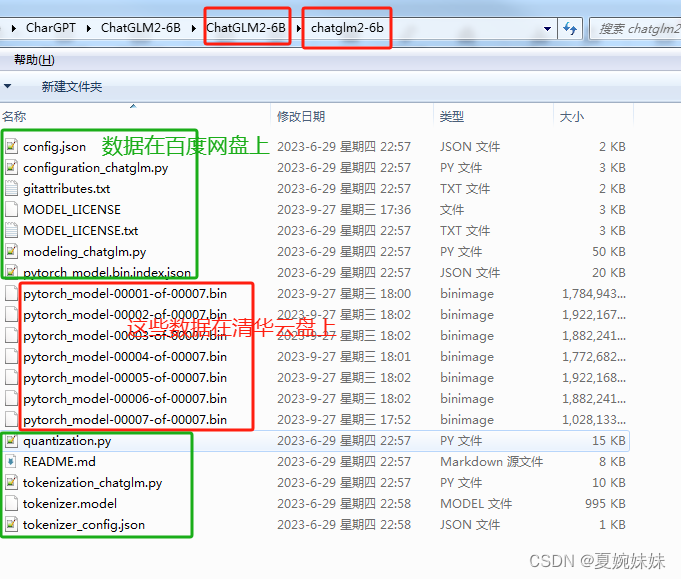
Task: Select the tokenizer_config.json file name
Action: click(x=84, y=525)
